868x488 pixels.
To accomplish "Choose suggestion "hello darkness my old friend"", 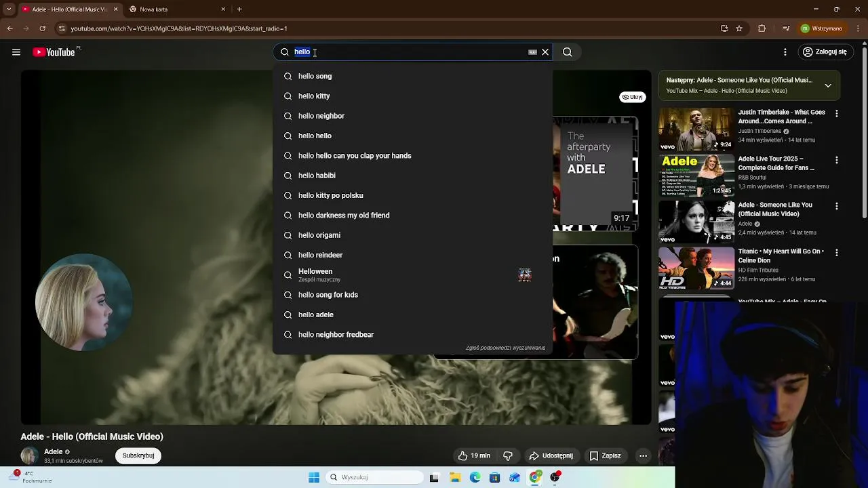I will tap(412, 216).
